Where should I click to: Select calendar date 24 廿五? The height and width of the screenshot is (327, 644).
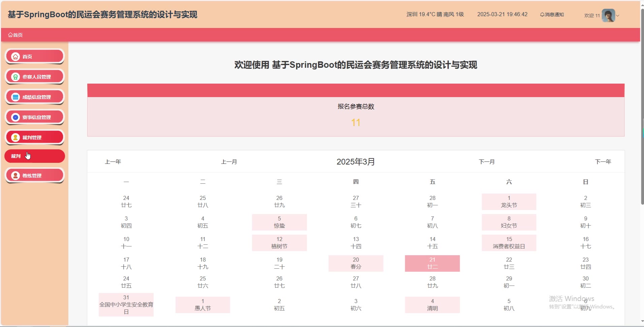(126, 282)
